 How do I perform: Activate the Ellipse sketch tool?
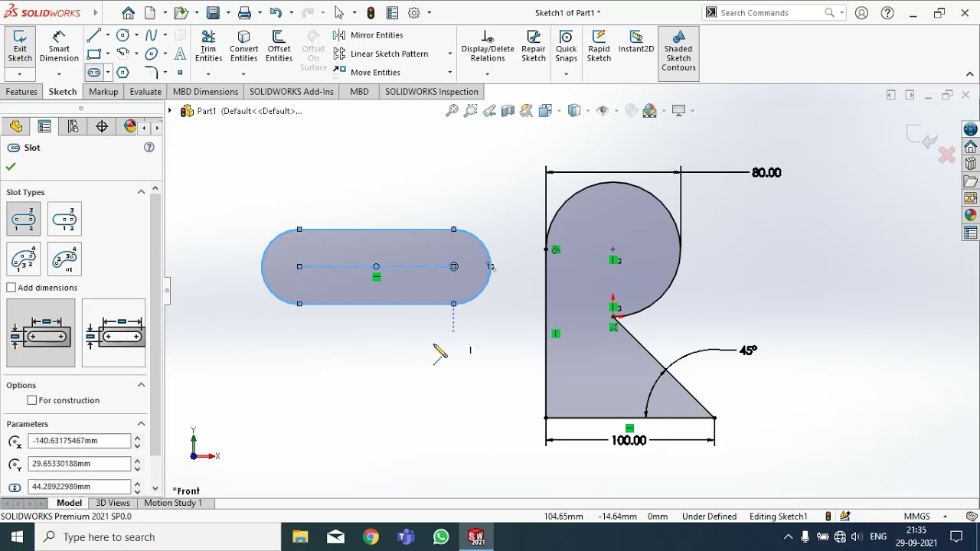point(151,54)
